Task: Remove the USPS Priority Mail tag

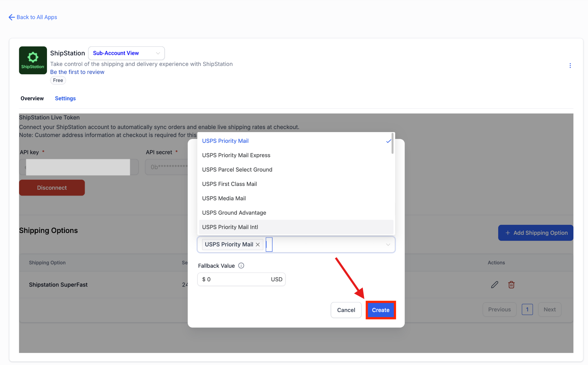Action: point(258,245)
